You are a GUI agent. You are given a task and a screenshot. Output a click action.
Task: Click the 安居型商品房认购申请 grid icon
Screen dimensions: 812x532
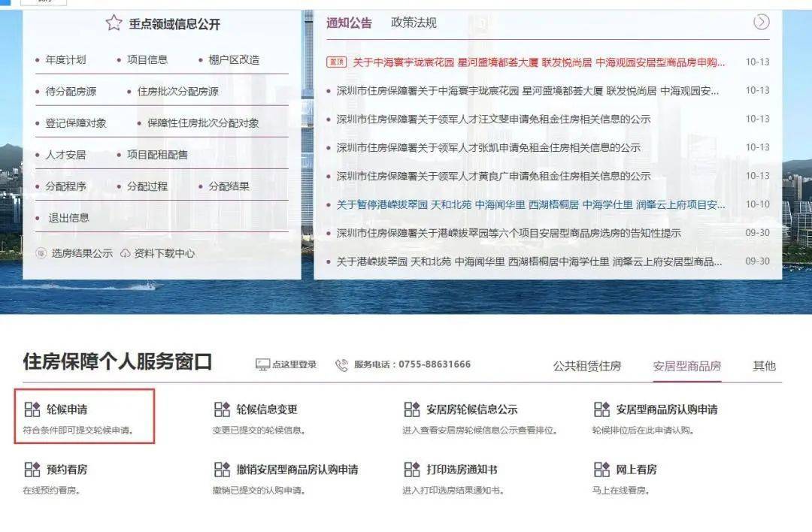coord(601,410)
